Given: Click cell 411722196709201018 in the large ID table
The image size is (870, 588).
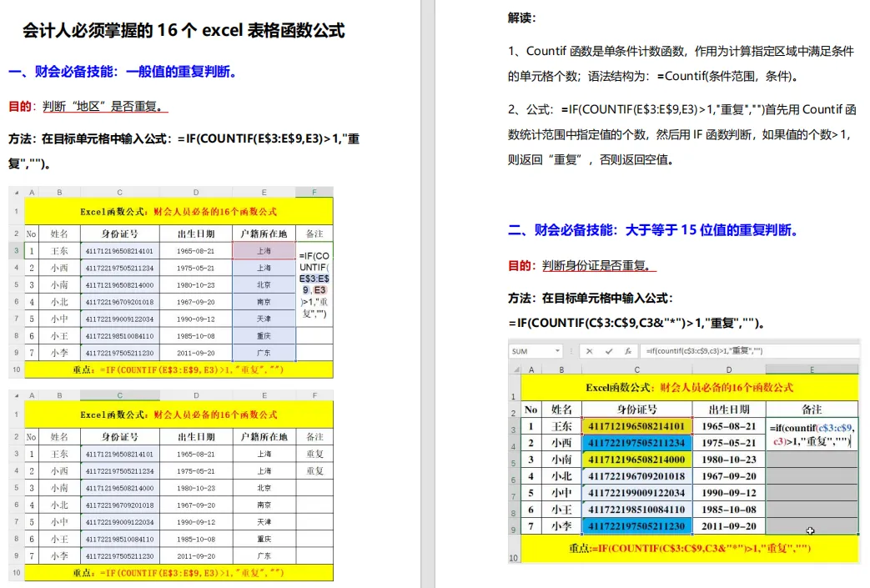Looking at the screenshot, I should (636, 476).
